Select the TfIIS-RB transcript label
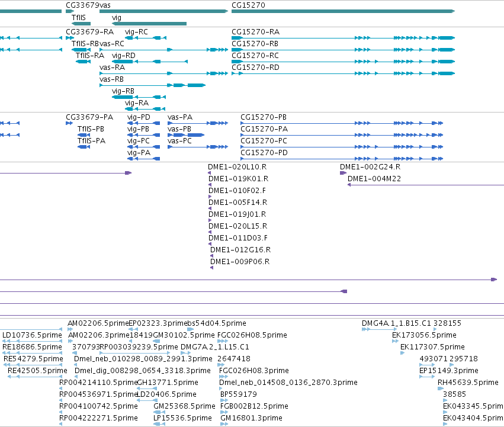This screenshot has height=427, width=504. tap(85, 44)
